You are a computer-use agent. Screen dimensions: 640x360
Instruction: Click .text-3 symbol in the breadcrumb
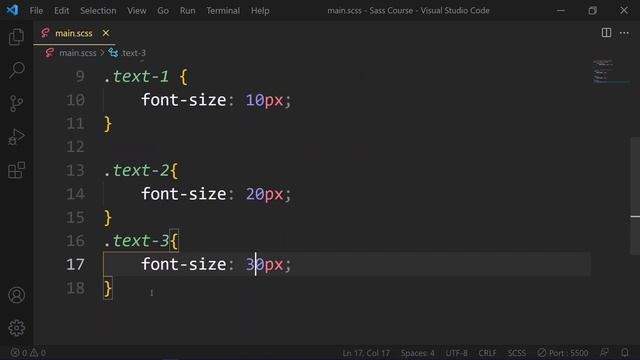[133, 53]
